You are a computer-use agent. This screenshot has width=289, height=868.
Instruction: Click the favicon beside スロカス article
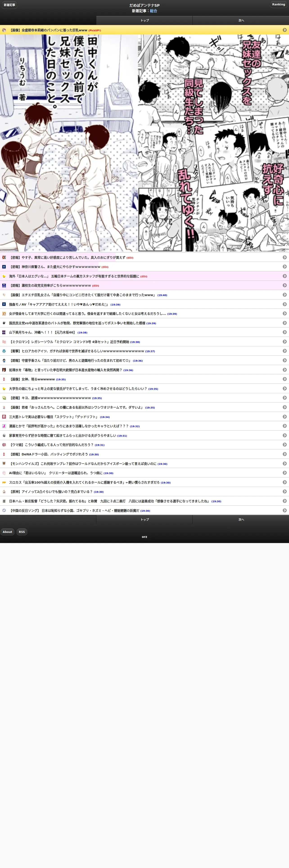pos(4,482)
